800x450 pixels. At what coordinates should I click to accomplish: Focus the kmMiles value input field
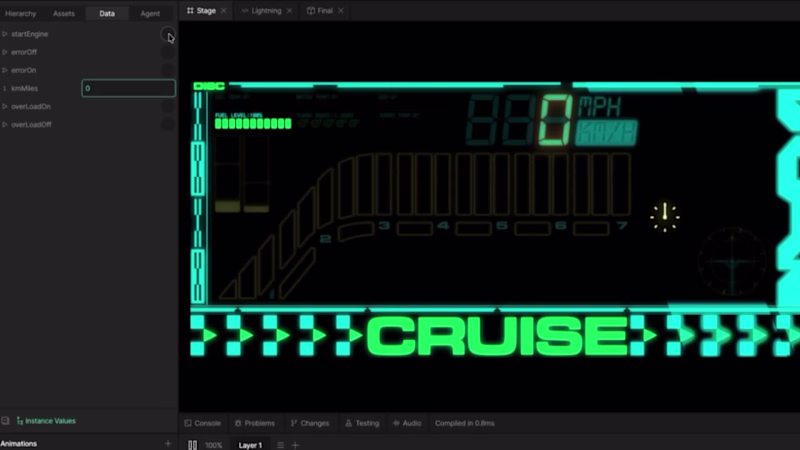pos(128,88)
